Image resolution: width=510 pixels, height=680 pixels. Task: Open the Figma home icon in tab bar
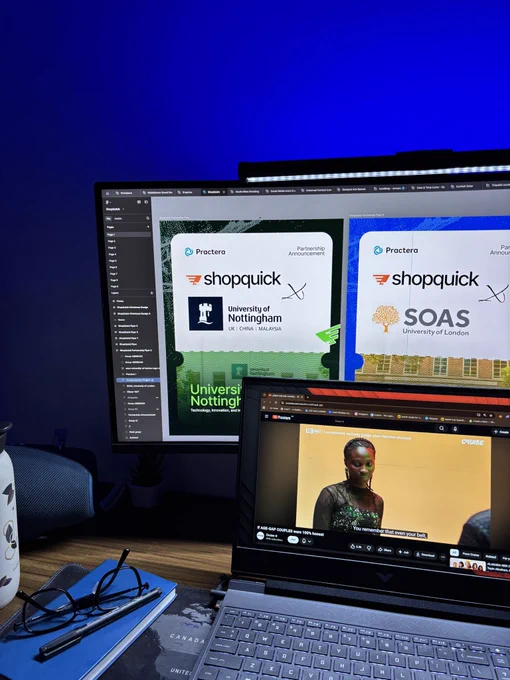[x=108, y=193]
